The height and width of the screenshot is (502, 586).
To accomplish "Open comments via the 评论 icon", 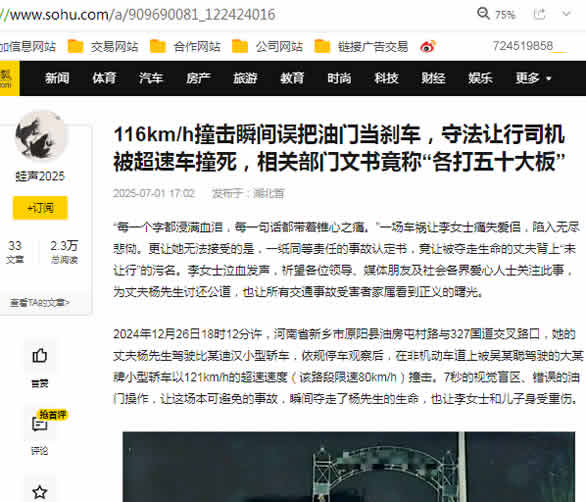I will pyautogui.click(x=40, y=424).
